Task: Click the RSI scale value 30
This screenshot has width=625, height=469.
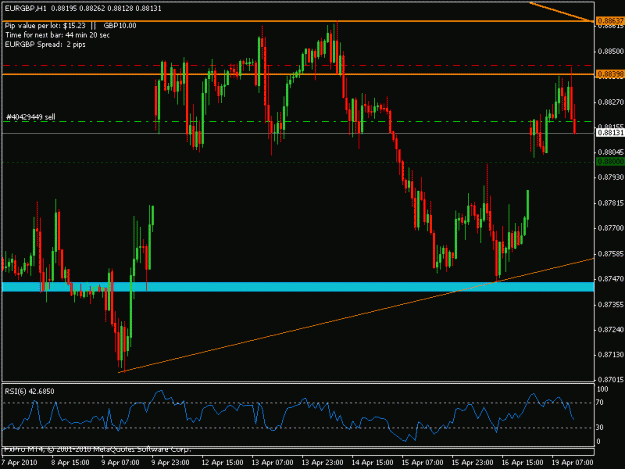Action: point(600,428)
